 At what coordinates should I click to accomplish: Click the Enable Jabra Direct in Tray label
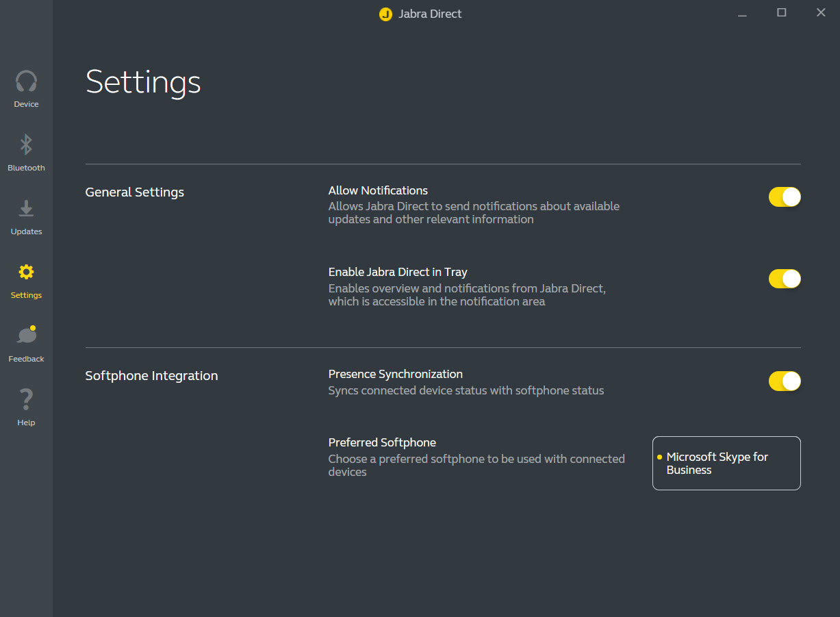398,272
